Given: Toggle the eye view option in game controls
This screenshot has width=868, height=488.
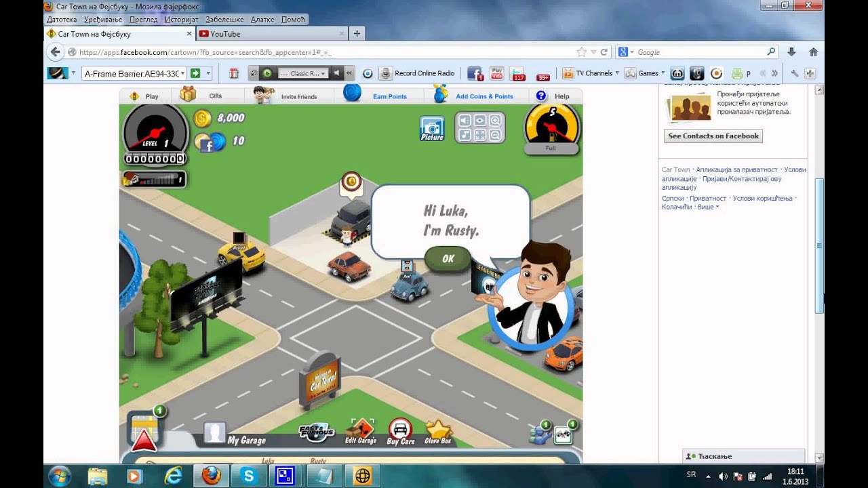Looking at the screenshot, I should pos(480,121).
